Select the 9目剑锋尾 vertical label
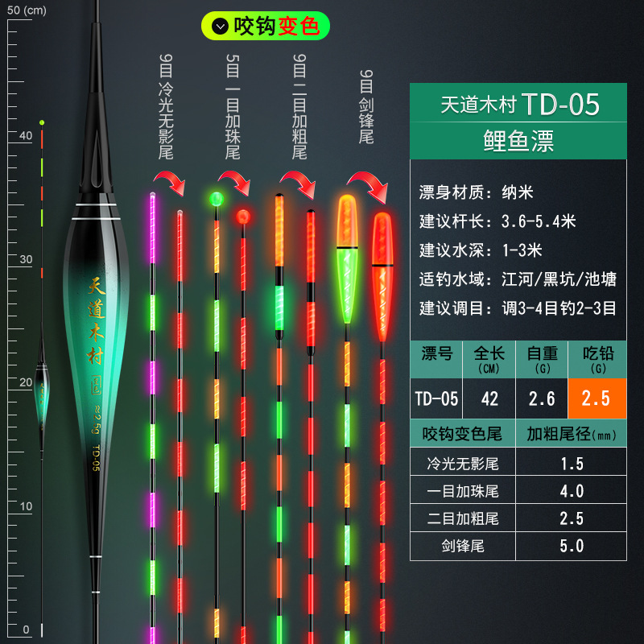644x644 pixels. 366,107
